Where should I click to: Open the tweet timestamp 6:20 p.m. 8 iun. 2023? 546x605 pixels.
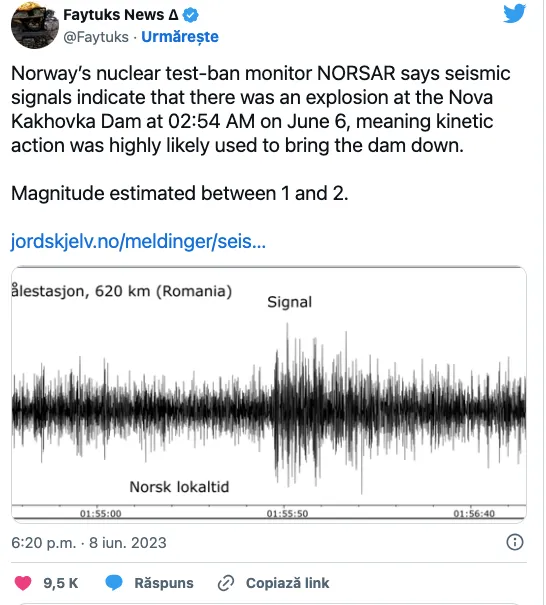pyautogui.click(x=89, y=542)
